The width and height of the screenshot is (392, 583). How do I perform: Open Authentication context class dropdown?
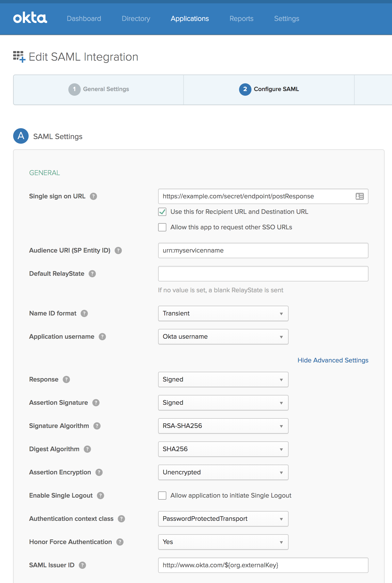pos(223,519)
